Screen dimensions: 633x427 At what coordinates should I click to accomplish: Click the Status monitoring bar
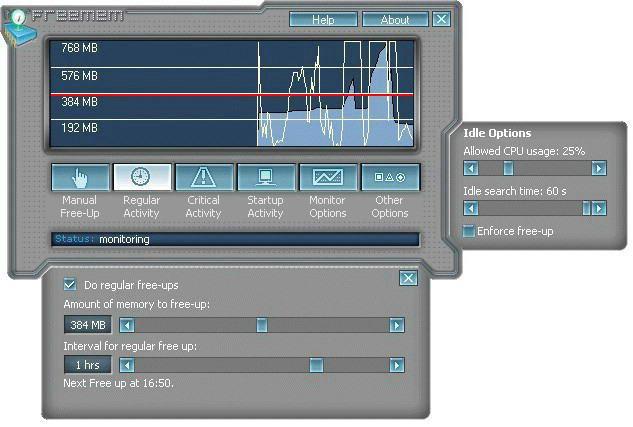click(236, 239)
